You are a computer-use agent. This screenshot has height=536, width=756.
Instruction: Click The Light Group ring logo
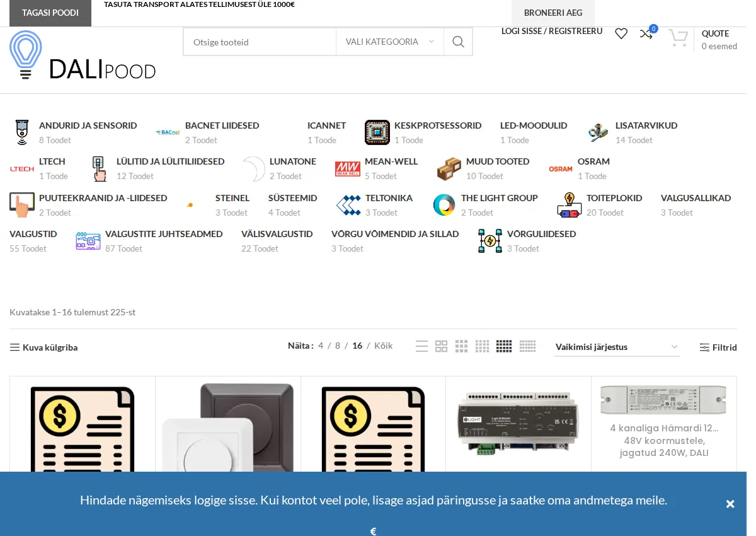tap(444, 205)
